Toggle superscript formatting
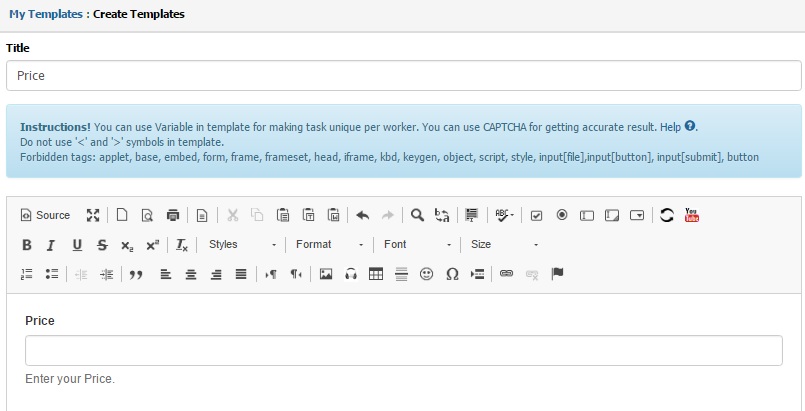Screen dimensions: 805x411 [x=152, y=245]
